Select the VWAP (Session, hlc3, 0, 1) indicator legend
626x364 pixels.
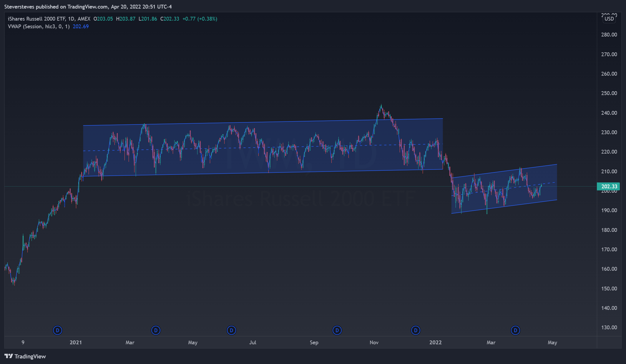pyautogui.click(x=39, y=26)
